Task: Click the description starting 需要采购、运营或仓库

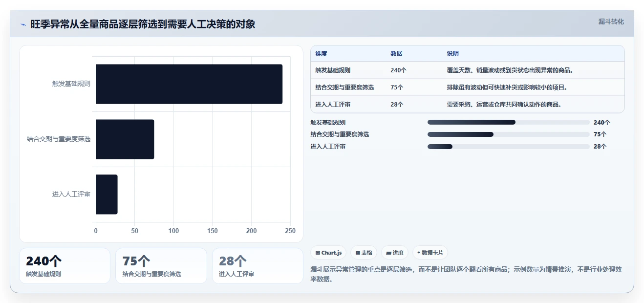Action: 504,105
